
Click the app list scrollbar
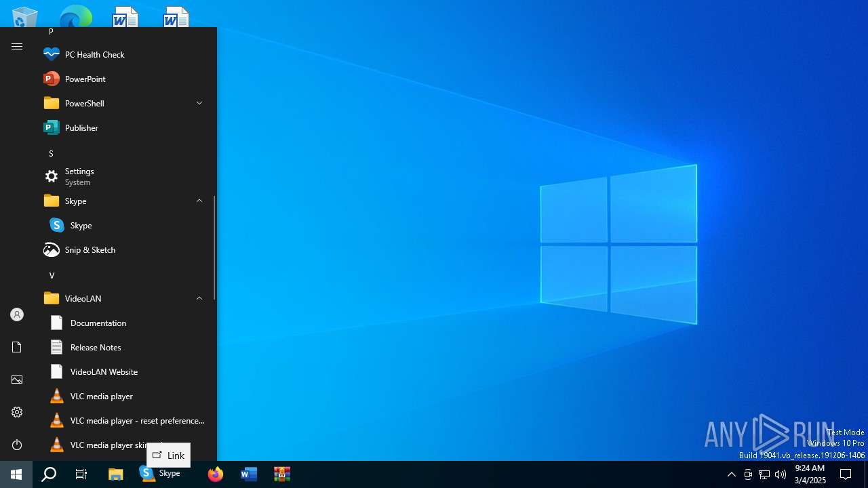click(215, 248)
